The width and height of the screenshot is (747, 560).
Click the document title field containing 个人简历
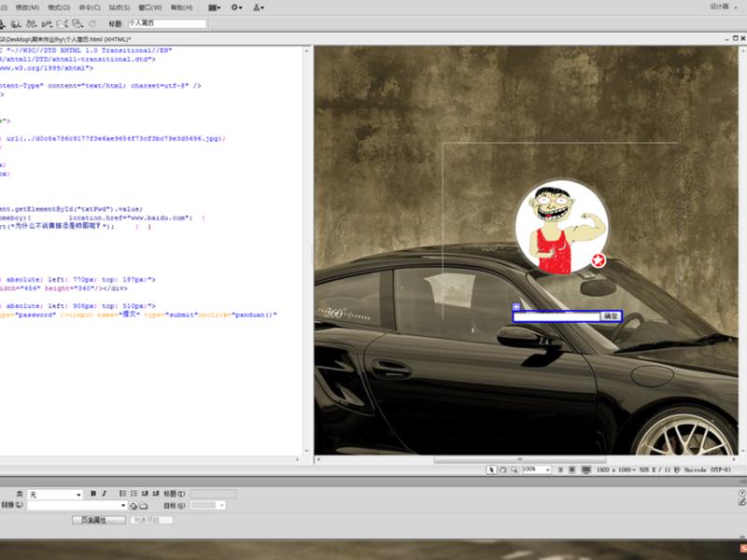click(x=167, y=23)
